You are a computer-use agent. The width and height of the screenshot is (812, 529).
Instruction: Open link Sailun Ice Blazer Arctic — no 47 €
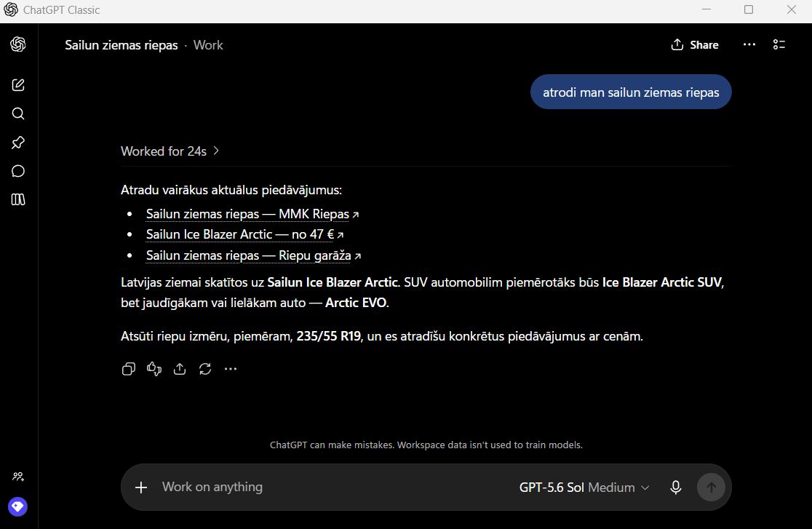tap(244, 235)
